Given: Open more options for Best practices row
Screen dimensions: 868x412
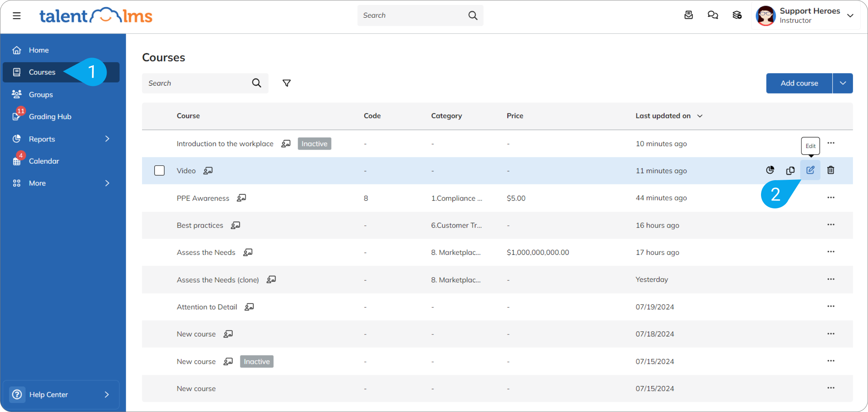Looking at the screenshot, I should [x=831, y=225].
